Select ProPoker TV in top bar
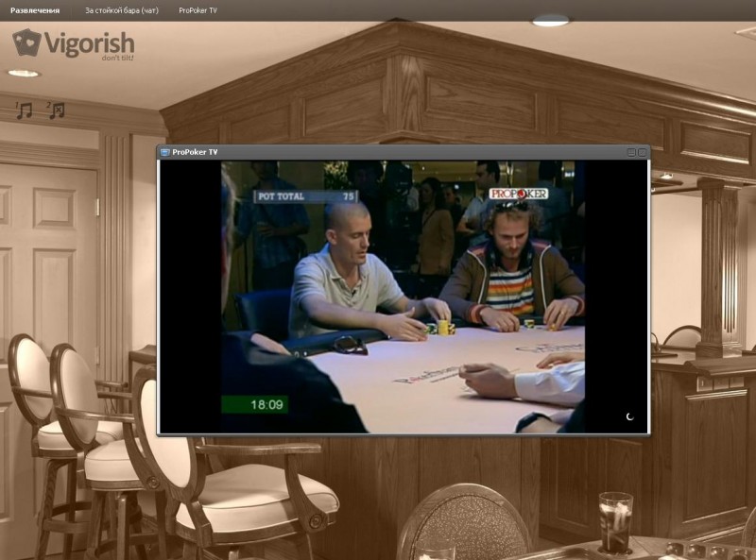The width and height of the screenshot is (756, 560). coord(198,10)
